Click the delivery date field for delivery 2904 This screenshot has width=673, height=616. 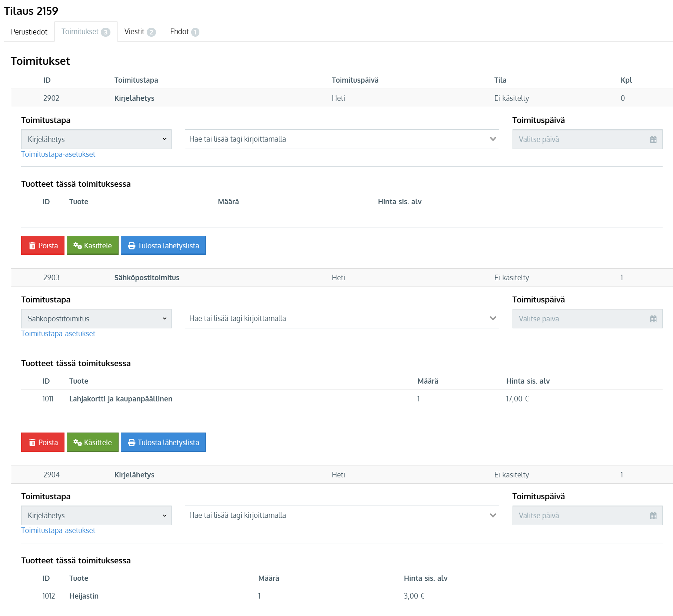pyautogui.click(x=587, y=516)
